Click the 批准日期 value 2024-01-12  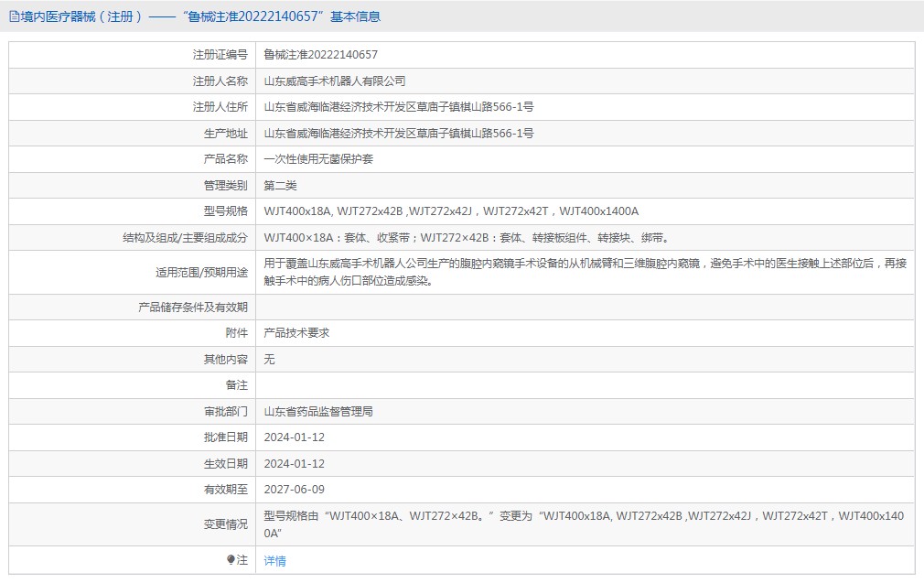click(x=294, y=437)
